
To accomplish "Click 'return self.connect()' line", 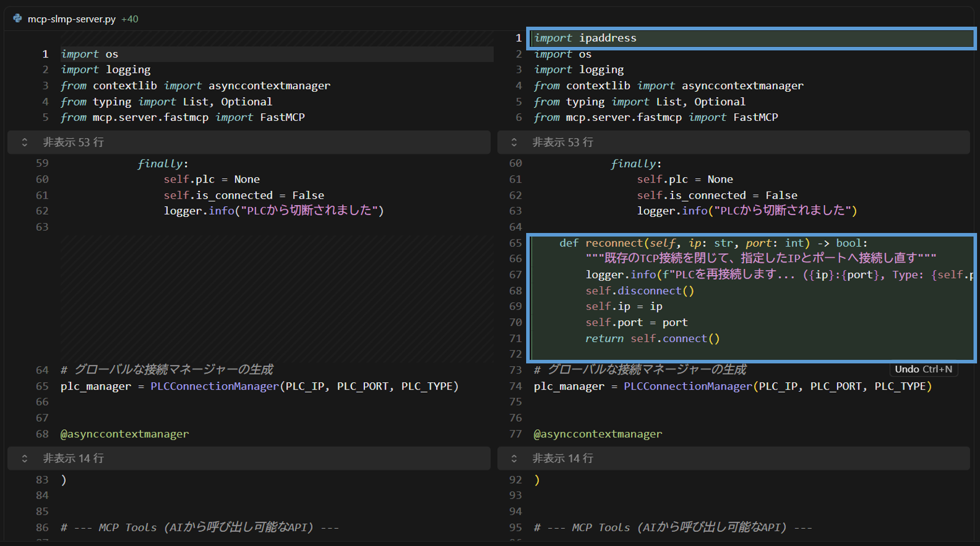I will 652,339.
